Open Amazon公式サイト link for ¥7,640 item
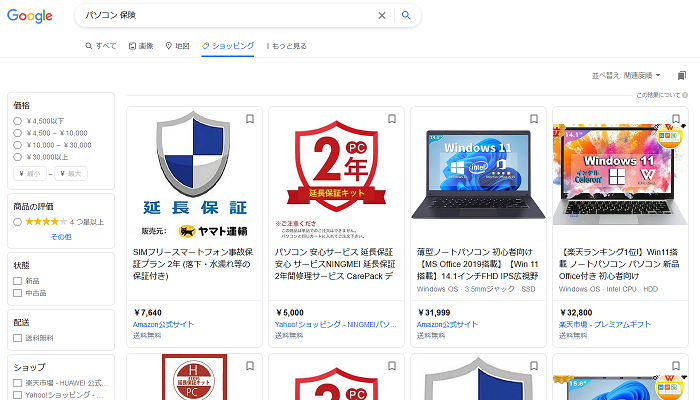The width and height of the screenshot is (700, 400). 163,325
